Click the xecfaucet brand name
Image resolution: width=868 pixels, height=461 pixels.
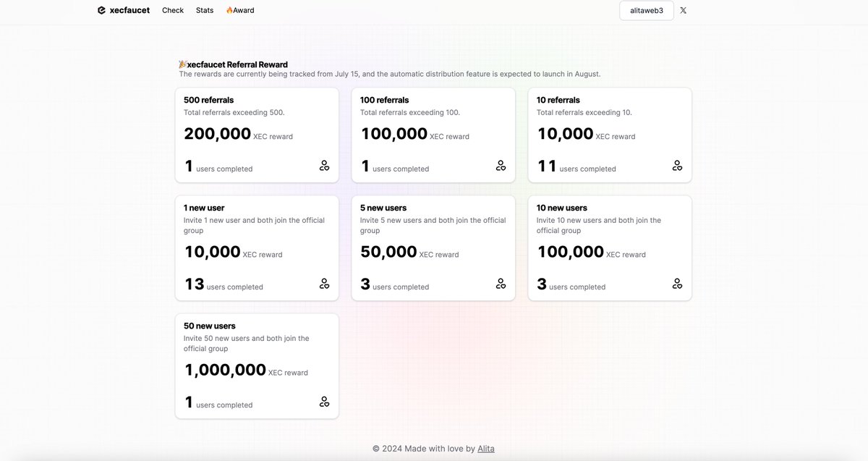(129, 10)
